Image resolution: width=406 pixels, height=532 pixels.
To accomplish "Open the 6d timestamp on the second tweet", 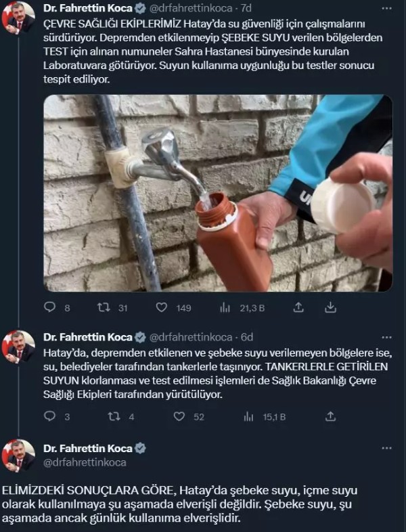I will click(247, 336).
